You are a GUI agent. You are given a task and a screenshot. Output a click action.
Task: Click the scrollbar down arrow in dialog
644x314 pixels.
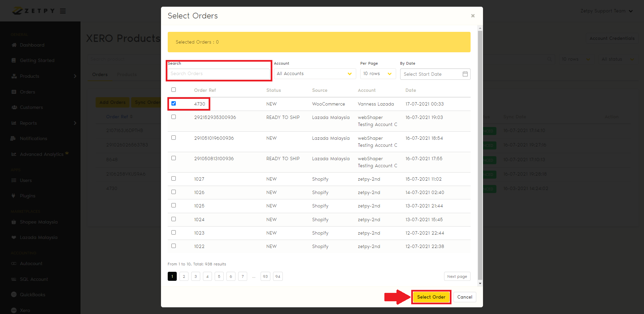[480, 284]
